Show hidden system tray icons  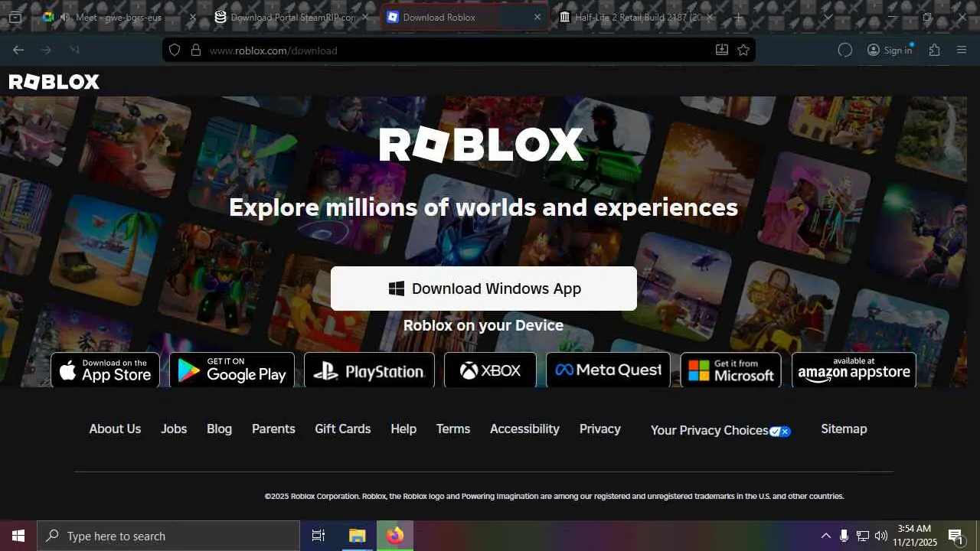tap(825, 536)
